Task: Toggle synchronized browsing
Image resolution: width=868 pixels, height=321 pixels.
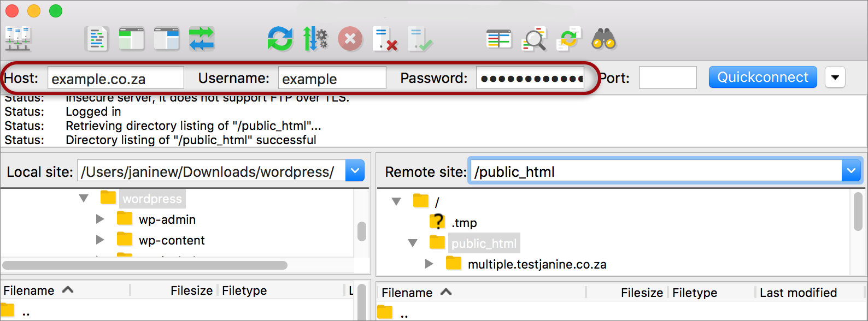Action: coord(569,39)
